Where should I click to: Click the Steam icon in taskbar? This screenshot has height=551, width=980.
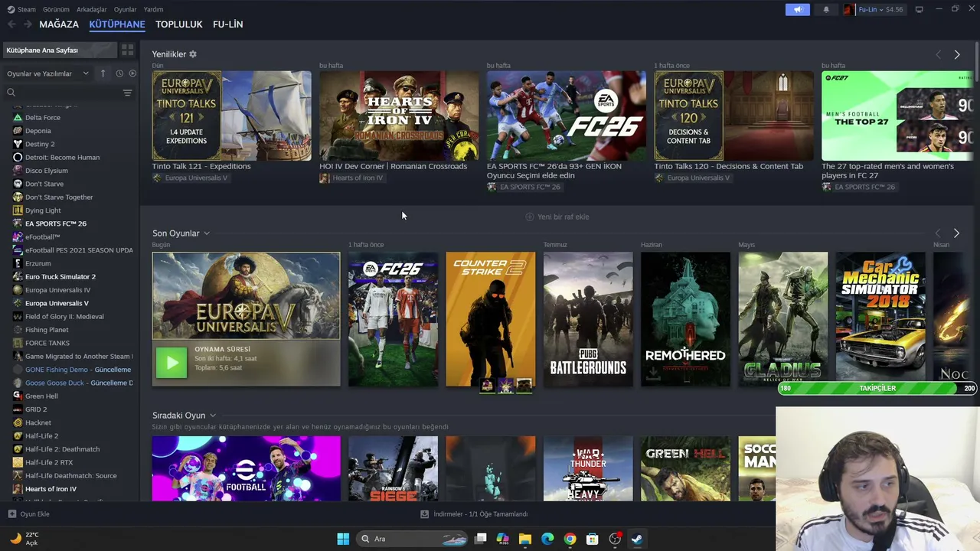point(637,539)
